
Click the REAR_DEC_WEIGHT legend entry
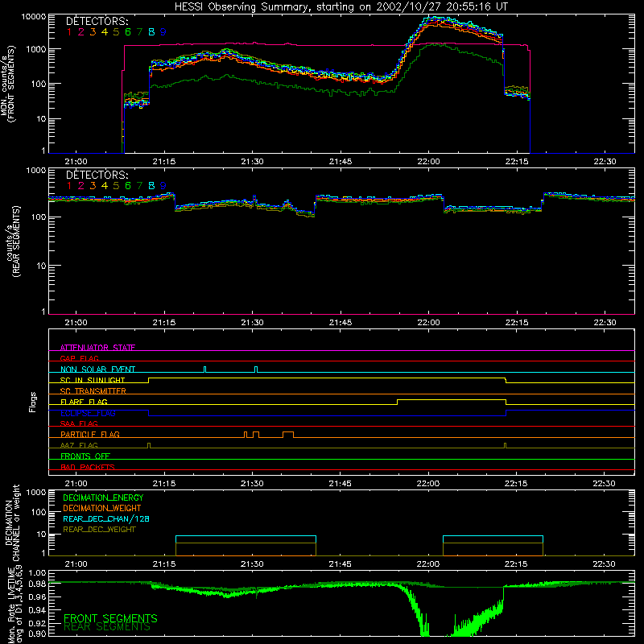tap(99, 530)
